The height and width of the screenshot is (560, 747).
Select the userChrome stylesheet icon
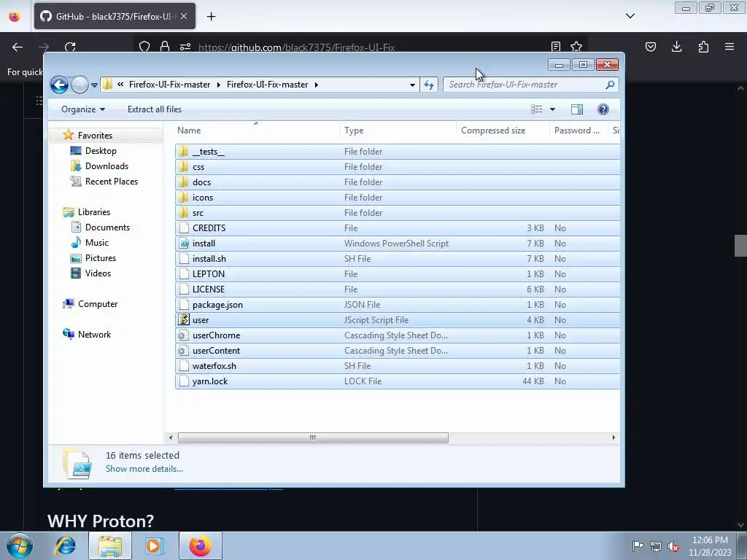coord(182,335)
